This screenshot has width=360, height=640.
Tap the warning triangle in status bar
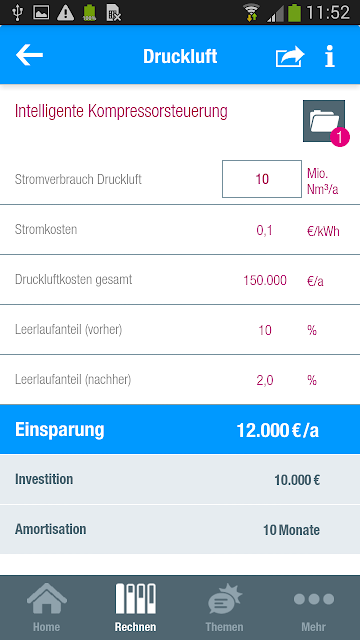pyautogui.click(x=65, y=12)
